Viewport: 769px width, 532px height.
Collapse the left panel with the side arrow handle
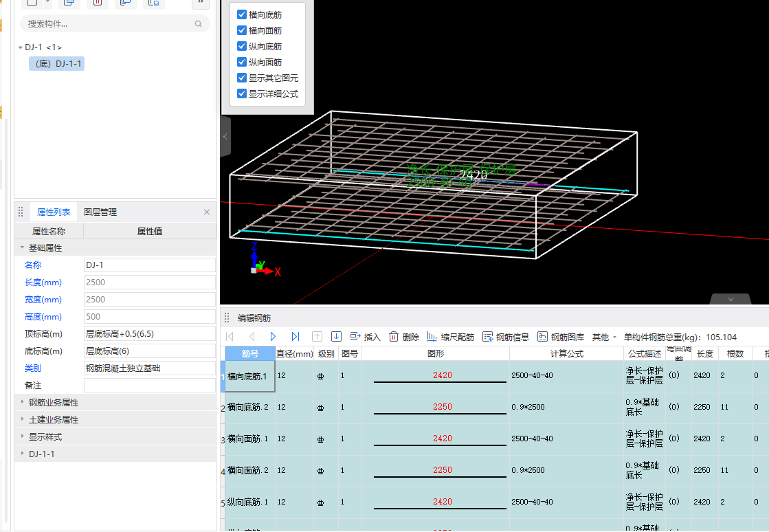click(225, 136)
